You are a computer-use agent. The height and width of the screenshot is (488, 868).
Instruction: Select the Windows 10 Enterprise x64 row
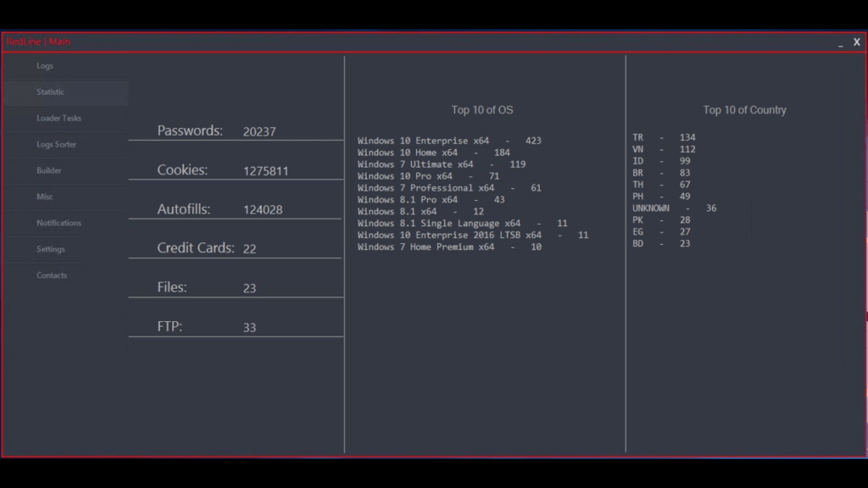pyautogui.click(x=449, y=141)
